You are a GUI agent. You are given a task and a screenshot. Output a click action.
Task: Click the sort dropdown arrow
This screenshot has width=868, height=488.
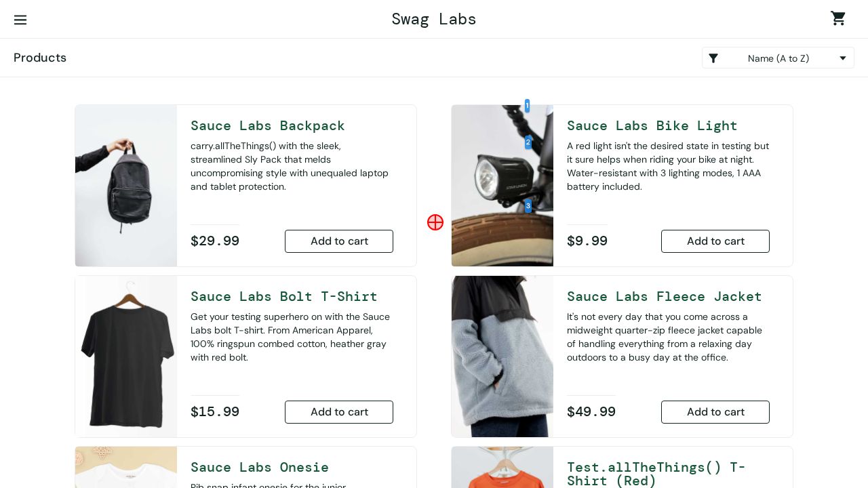(x=843, y=58)
